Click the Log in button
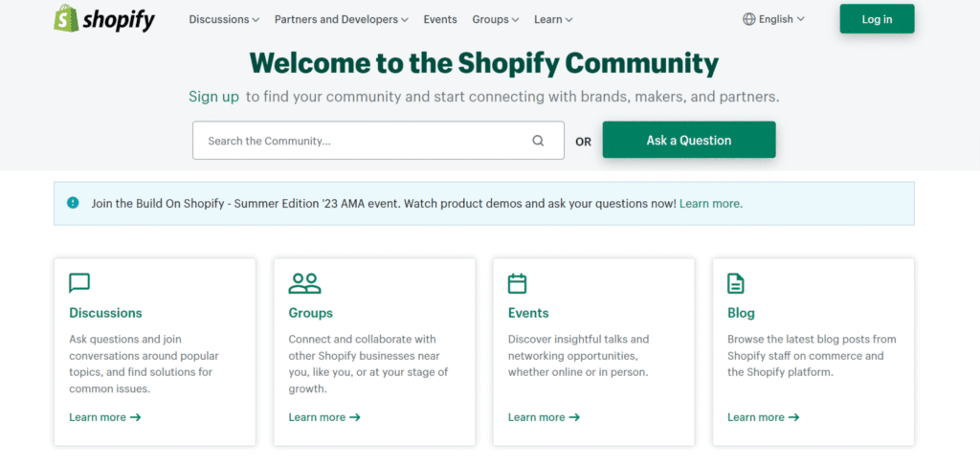The width and height of the screenshot is (980, 466). point(877,19)
